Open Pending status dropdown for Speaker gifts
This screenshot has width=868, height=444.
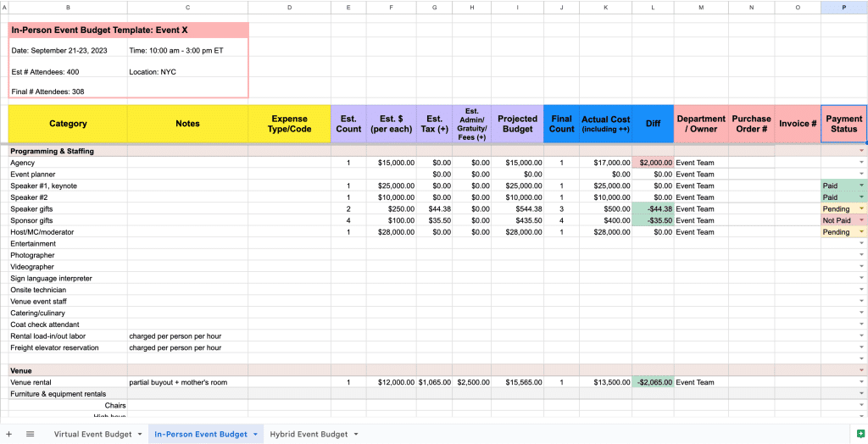click(x=861, y=208)
